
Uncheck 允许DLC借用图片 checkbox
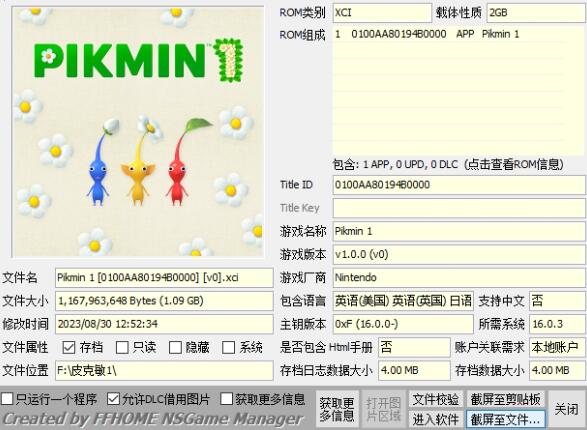click(x=113, y=399)
